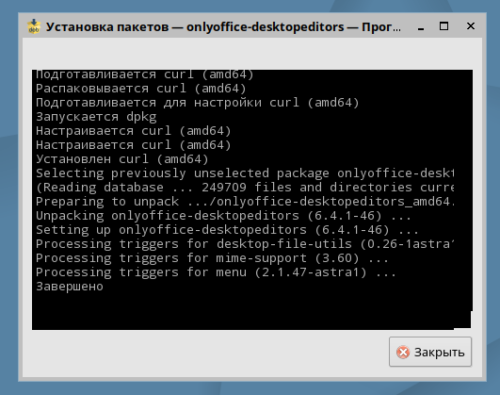Select the Установлен curl (amd64) output line
500x395 pixels.
click(x=122, y=159)
